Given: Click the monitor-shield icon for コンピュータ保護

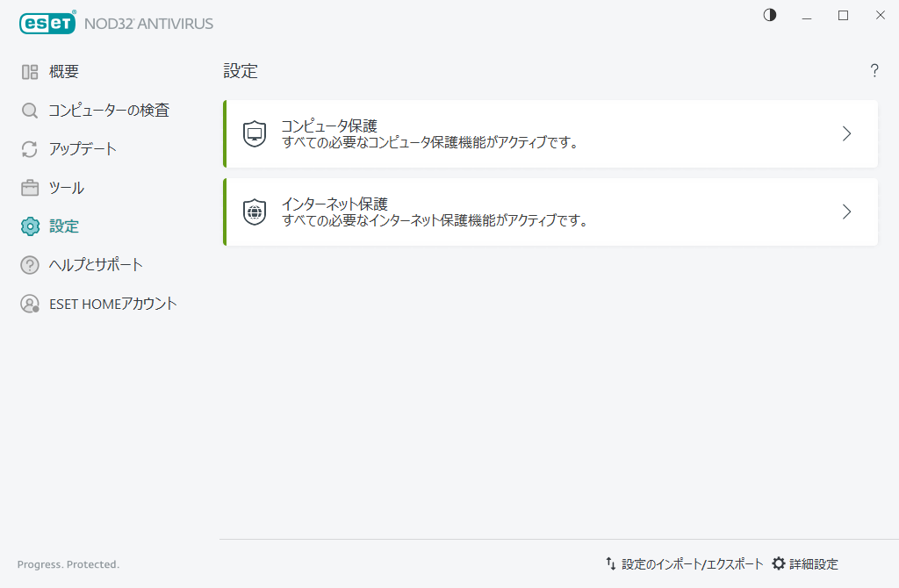Looking at the screenshot, I should tap(254, 133).
